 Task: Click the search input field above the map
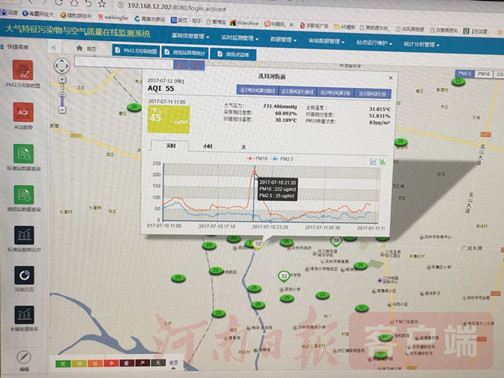coord(123,62)
